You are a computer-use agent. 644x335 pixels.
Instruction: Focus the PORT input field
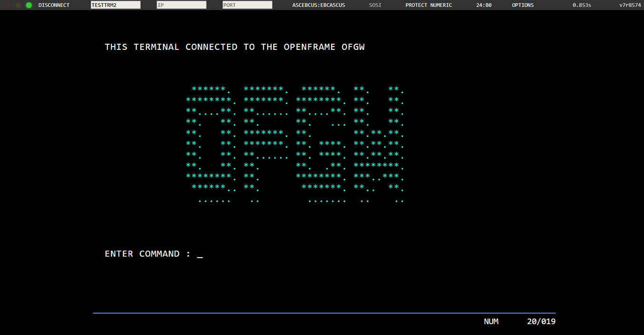[x=247, y=5]
